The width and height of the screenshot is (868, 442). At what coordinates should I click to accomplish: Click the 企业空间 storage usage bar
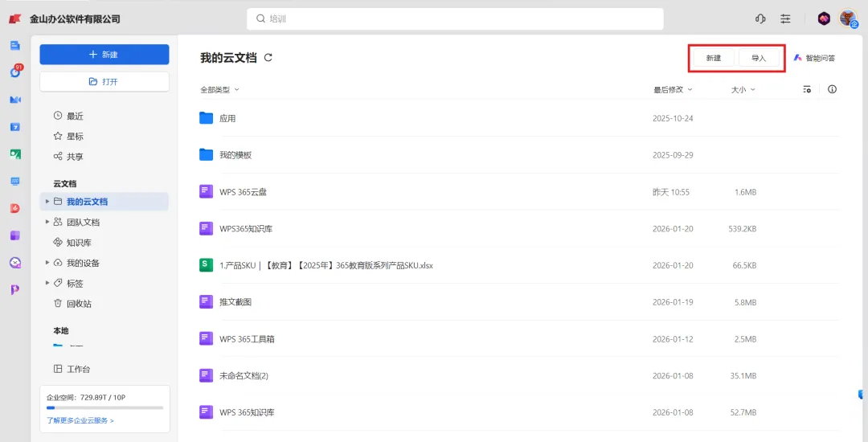point(104,407)
